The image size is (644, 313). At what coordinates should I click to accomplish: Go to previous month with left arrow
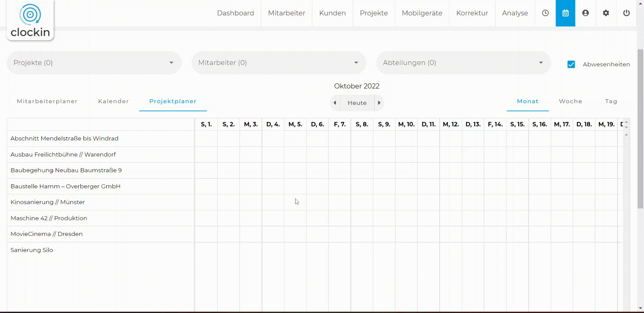point(335,103)
